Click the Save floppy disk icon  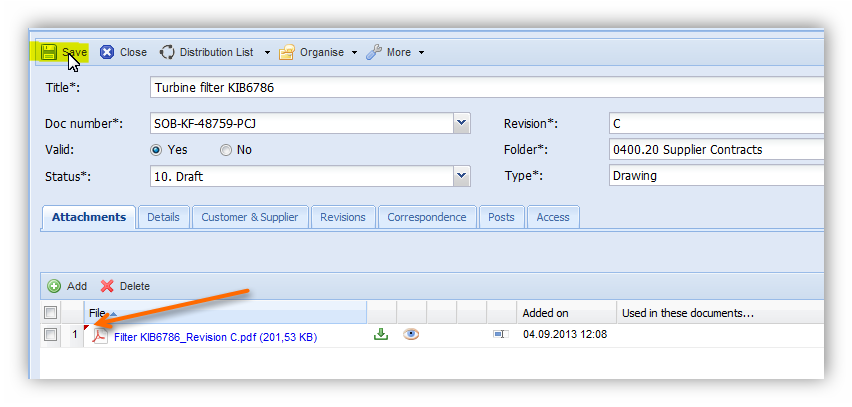coord(49,52)
